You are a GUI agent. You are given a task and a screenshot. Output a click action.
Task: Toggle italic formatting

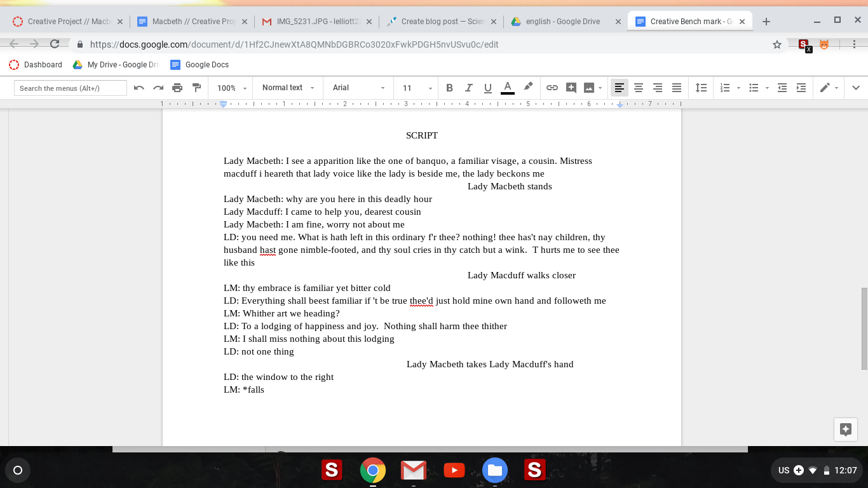(x=468, y=88)
